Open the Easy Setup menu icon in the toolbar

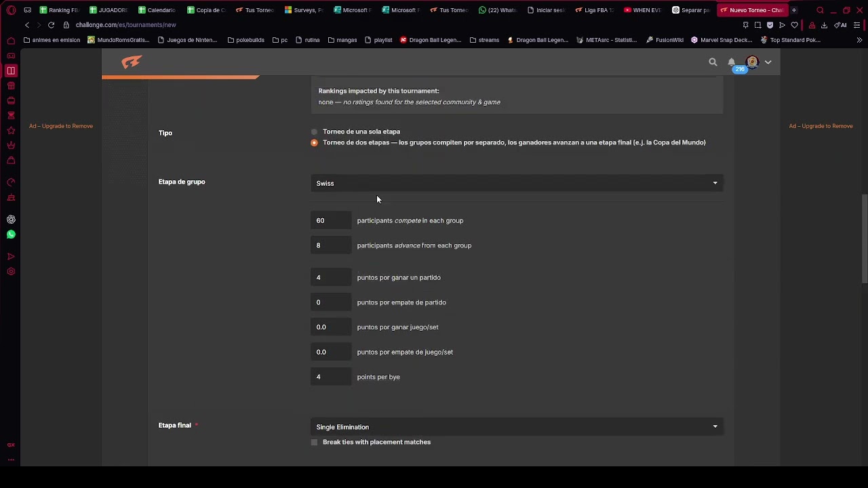(x=857, y=25)
